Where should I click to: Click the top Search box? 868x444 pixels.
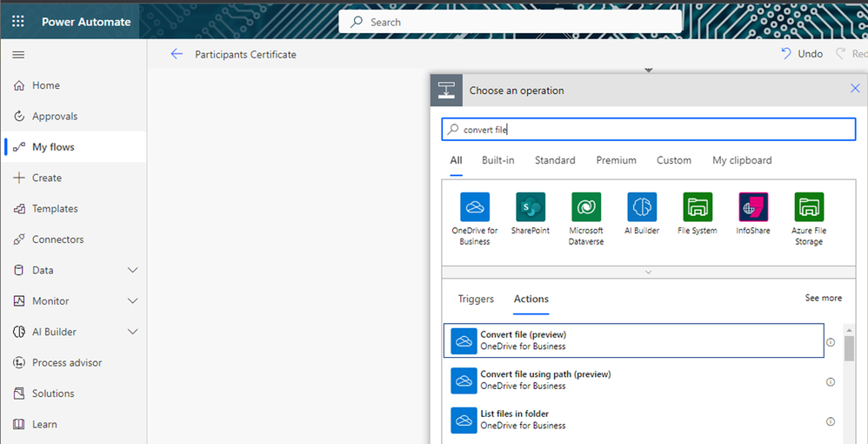510,22
